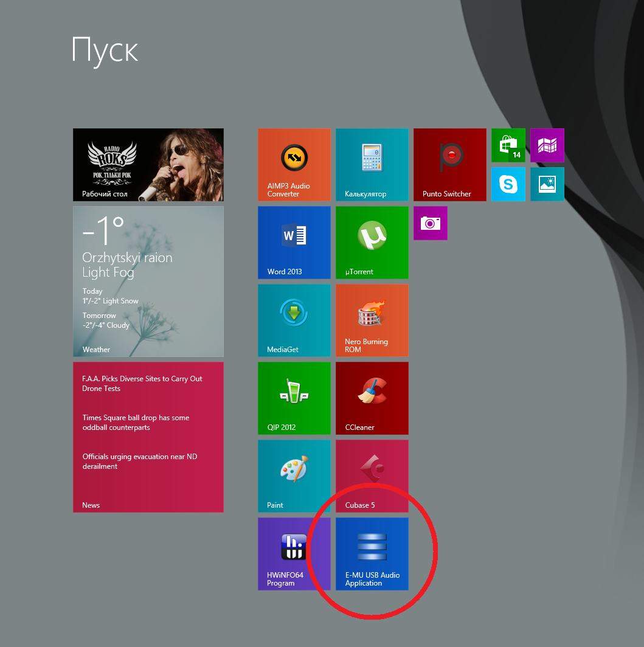Open the Рабочий стол desktop tile
Screen dimensions: 644x647
pyautogui.click(x=148, y=165)
